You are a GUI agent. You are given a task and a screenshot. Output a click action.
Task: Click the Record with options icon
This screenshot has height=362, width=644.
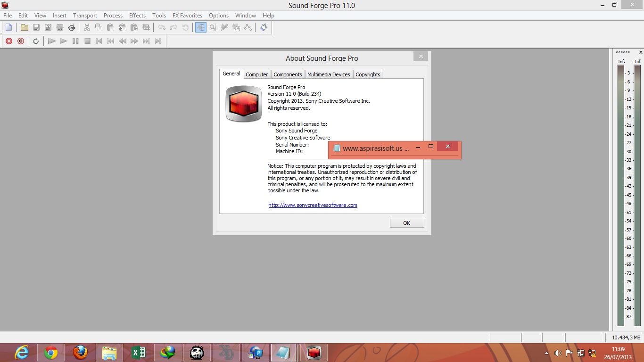(20, 41)
